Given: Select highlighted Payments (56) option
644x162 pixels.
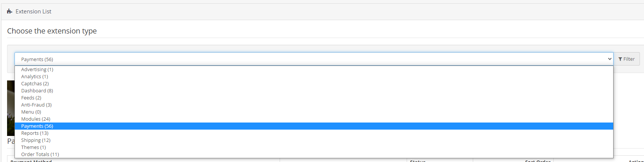Looking at the screenshot, I should tap(37, 126).
